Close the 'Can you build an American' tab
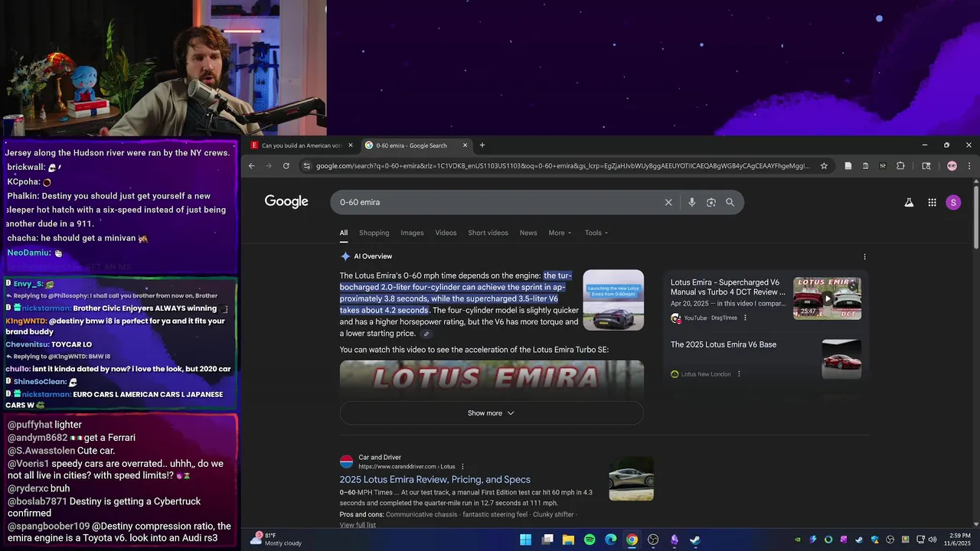Screen dimensions: 980x551 [x=351, y=145]
